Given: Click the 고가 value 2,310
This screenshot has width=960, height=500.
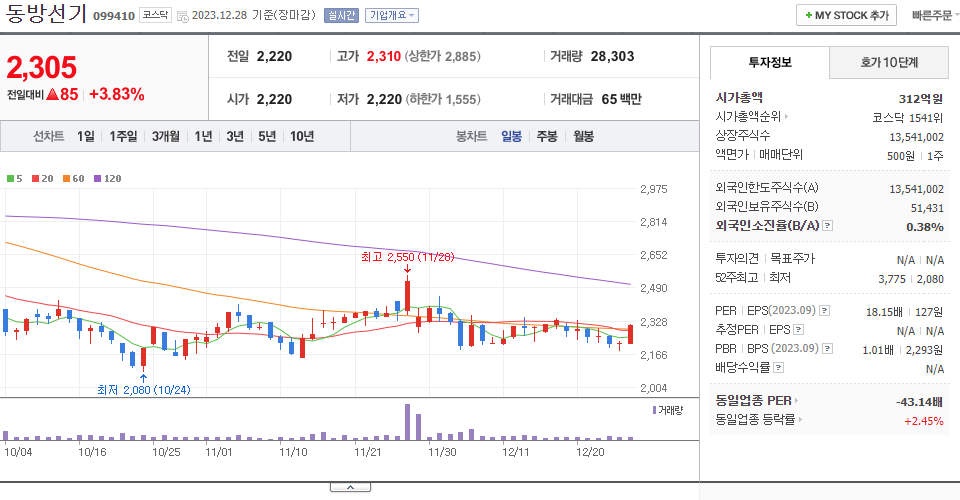Looking at the screenshot, I should 384,56.
